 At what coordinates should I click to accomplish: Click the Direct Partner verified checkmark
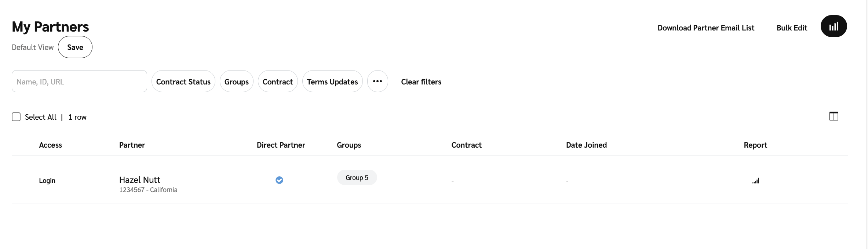point(279,180)
